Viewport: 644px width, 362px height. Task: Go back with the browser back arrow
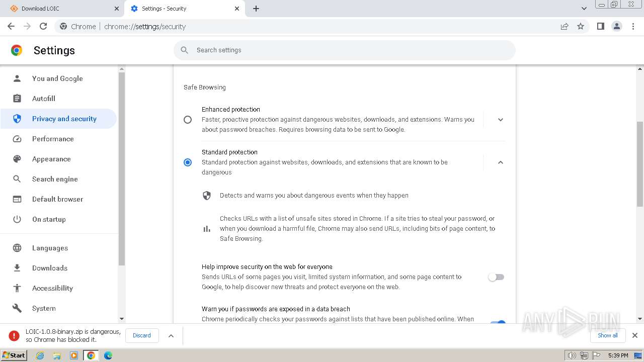click(11, 26)
